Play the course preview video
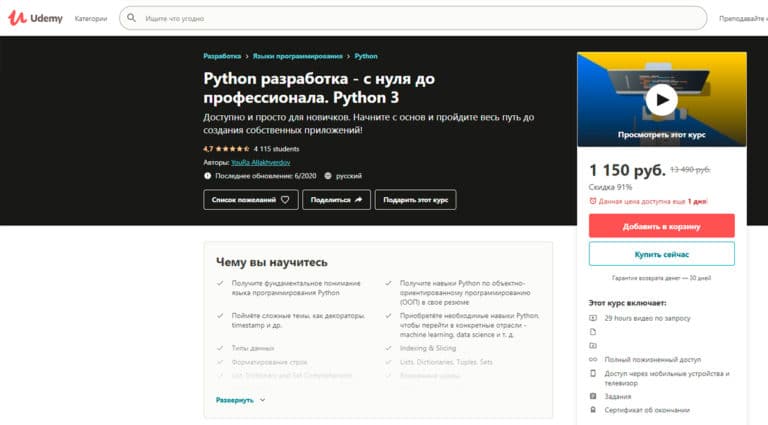 point(661,98)
